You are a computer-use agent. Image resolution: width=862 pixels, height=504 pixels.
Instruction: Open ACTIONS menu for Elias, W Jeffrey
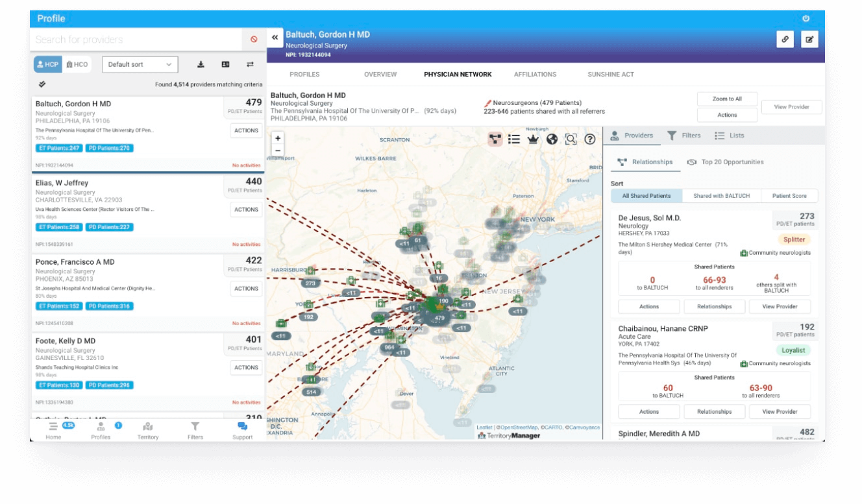click(246, 210)
